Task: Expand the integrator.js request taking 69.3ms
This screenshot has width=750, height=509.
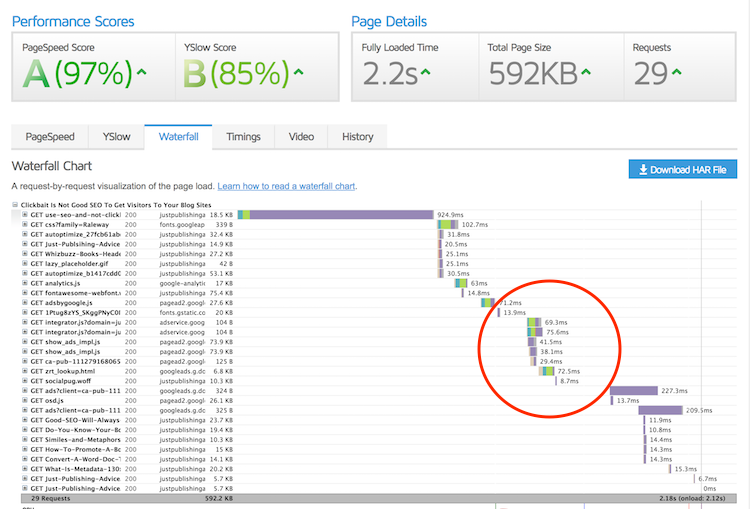Action: (x=25, y=322)
